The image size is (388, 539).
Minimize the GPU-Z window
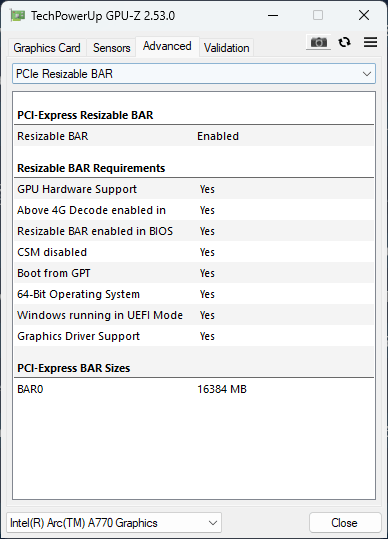273,15
